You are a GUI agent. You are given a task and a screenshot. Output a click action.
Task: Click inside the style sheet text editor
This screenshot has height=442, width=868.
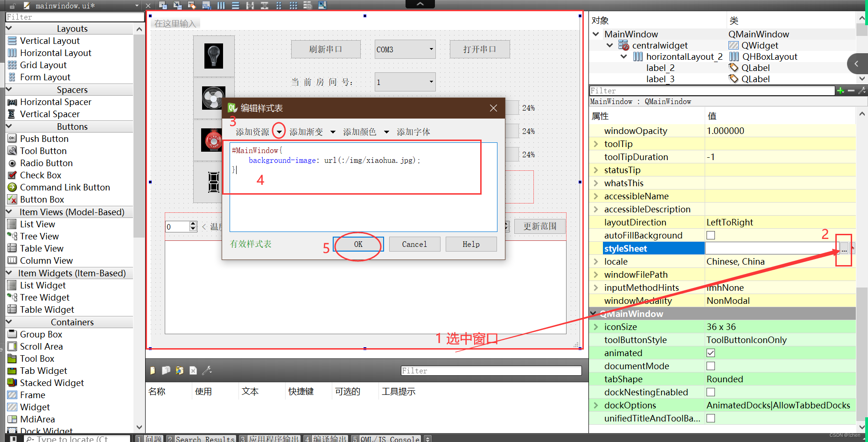(x=363, y=187)
